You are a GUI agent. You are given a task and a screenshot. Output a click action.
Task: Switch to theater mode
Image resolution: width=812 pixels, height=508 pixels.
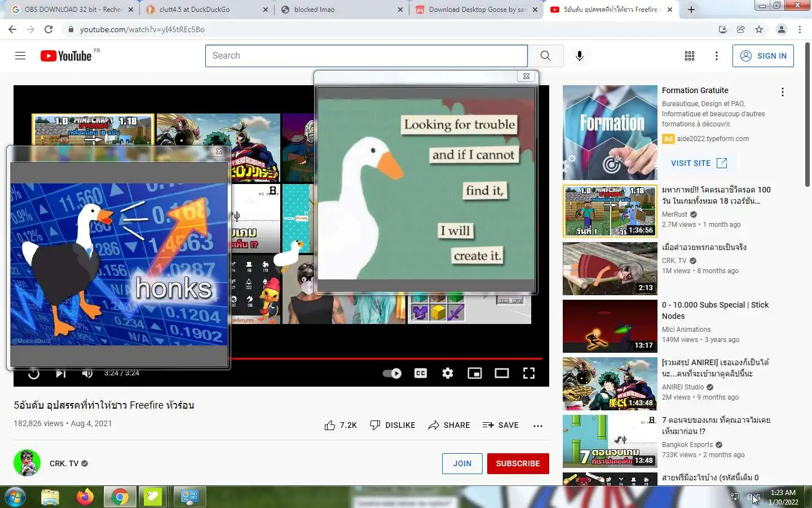502,373
